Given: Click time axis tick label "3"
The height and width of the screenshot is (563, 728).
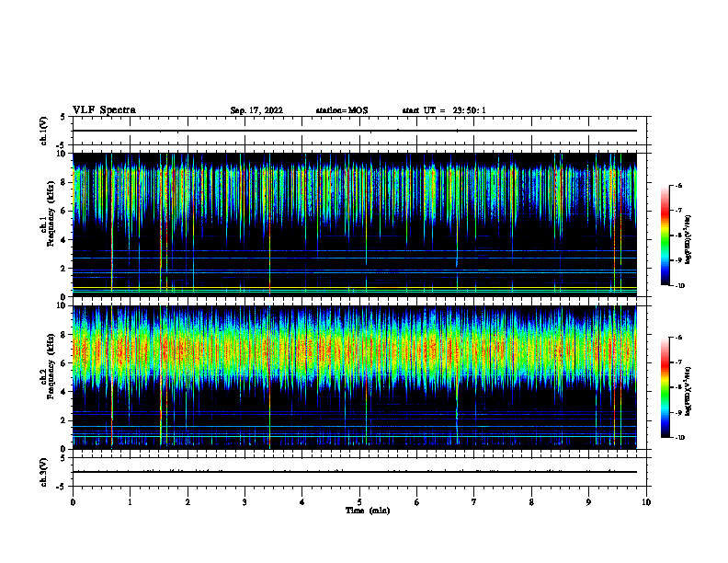Looking at the screenshot, I should pos(245,502).
